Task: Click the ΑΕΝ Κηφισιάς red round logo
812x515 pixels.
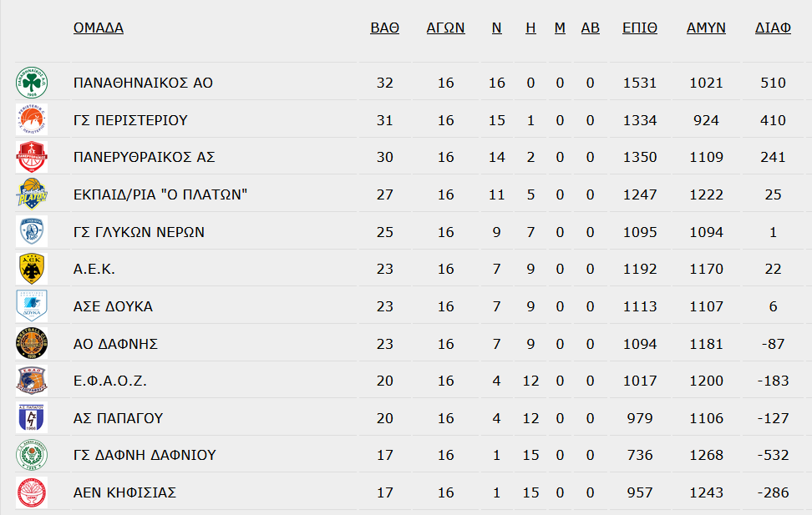Action: click(32, 492)
